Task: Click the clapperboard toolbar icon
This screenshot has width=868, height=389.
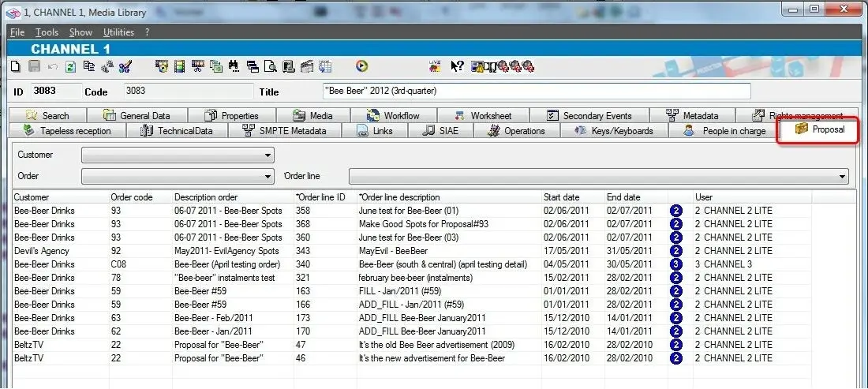Action: (x=307, y=66)
